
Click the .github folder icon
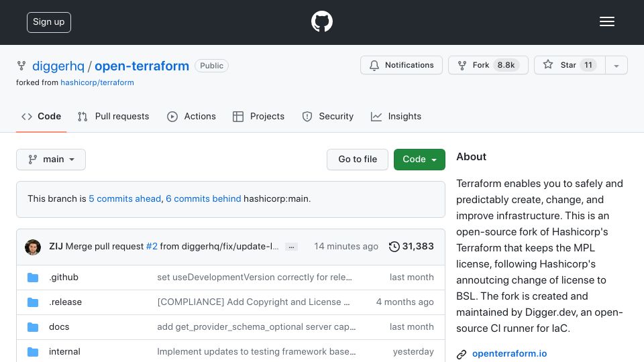coord(33,278)
